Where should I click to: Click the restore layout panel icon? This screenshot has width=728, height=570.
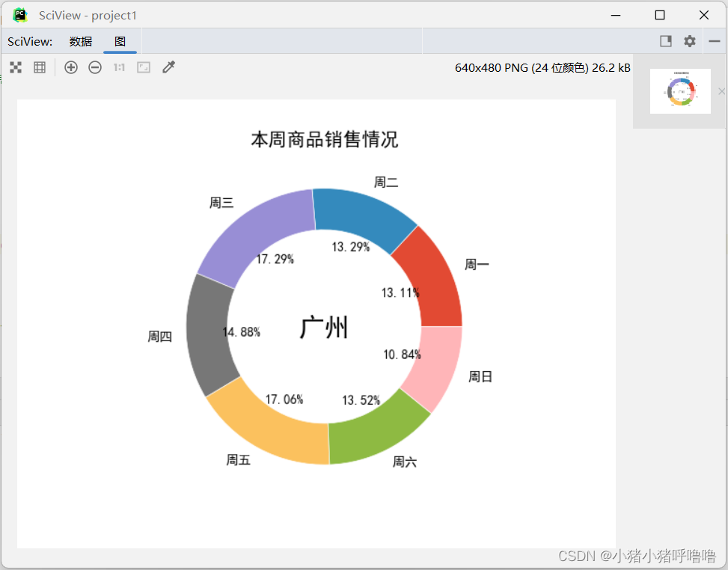665,41
